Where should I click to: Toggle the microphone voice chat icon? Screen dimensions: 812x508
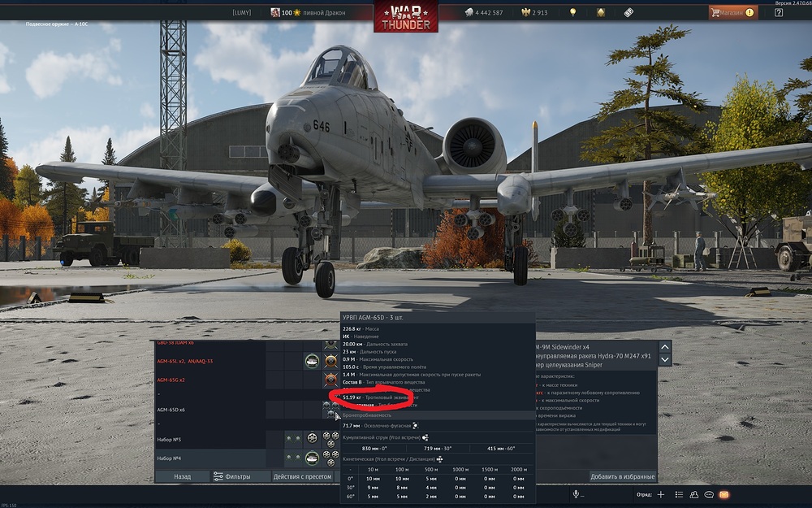pyautogui.click(x=576, y=494)
